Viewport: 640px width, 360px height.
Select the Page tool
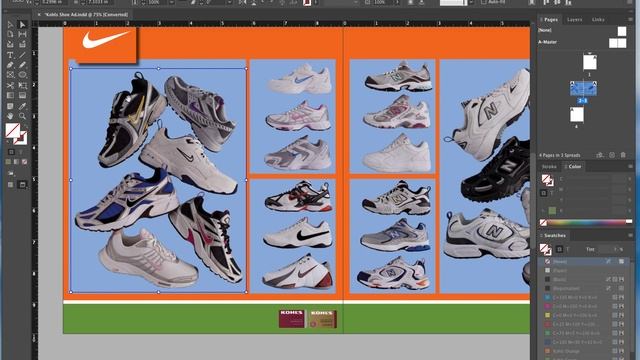click(10, 34)
